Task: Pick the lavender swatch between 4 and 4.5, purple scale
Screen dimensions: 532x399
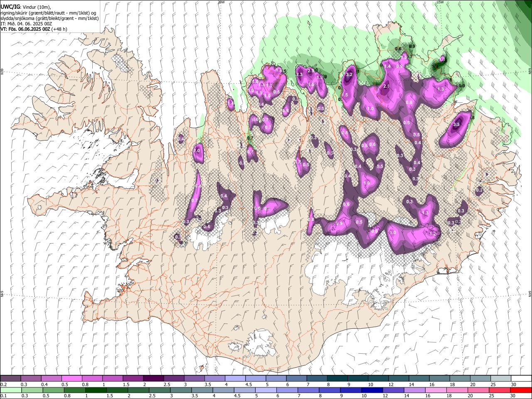Action: 235,379
